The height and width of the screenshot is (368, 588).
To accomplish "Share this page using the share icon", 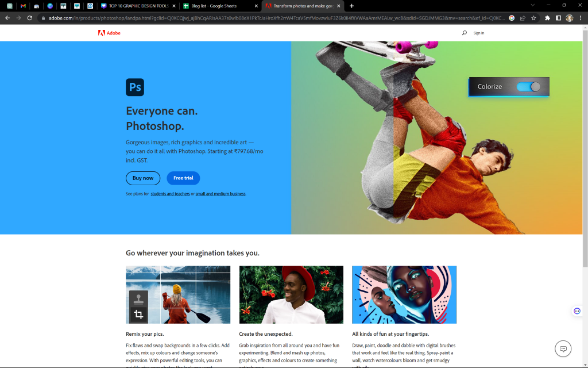I will tap(523, 18).
